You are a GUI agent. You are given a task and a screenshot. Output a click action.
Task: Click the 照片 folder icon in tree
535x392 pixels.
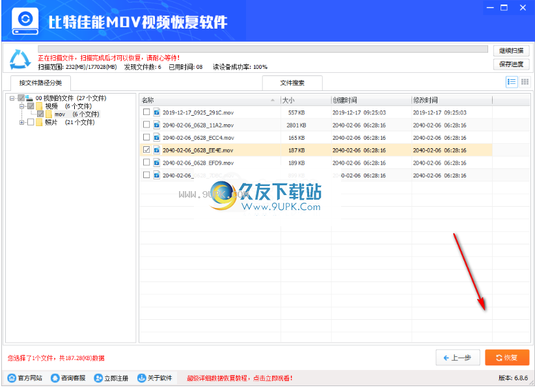pyautogui.click(x=39, y=122)
